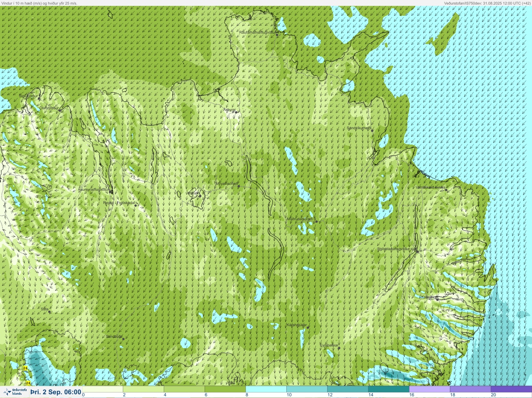
Task: Click the 0–2 m/s pale yellow legend swatch
Action: coord(103,389)
